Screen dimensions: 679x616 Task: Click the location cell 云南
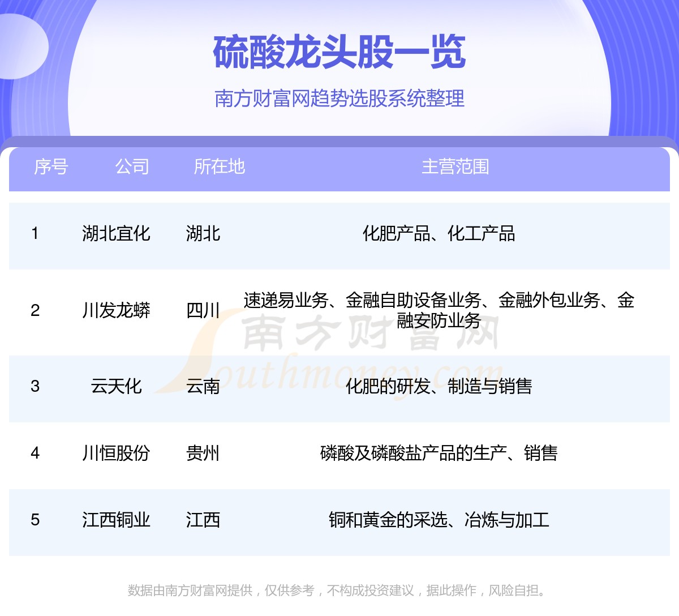pos(203,386)
